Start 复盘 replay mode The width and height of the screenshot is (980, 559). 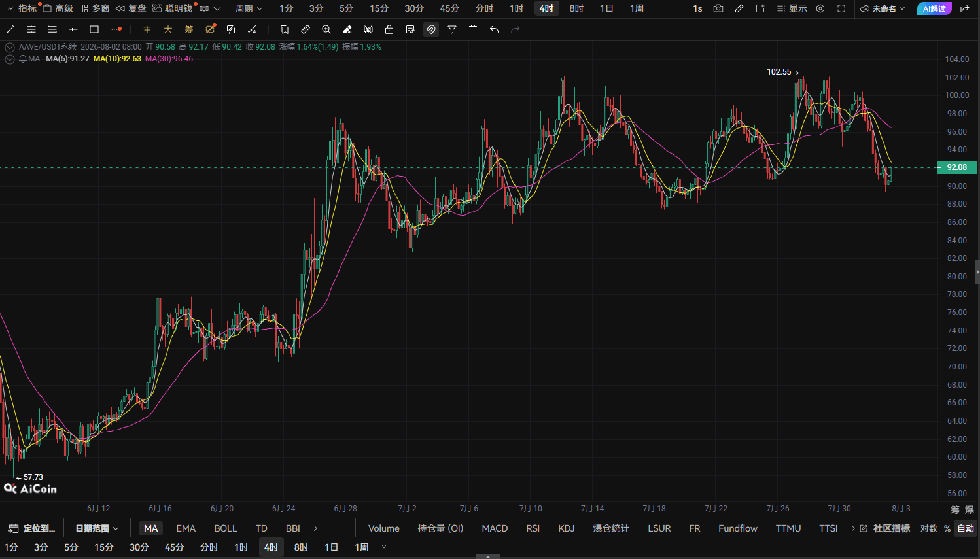click(x=131, y=8)
